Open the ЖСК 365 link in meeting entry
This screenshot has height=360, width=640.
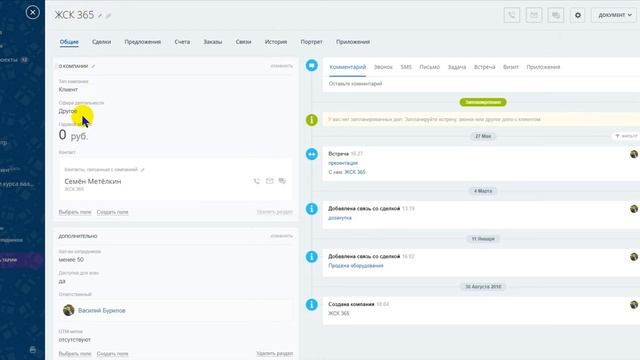355,172
